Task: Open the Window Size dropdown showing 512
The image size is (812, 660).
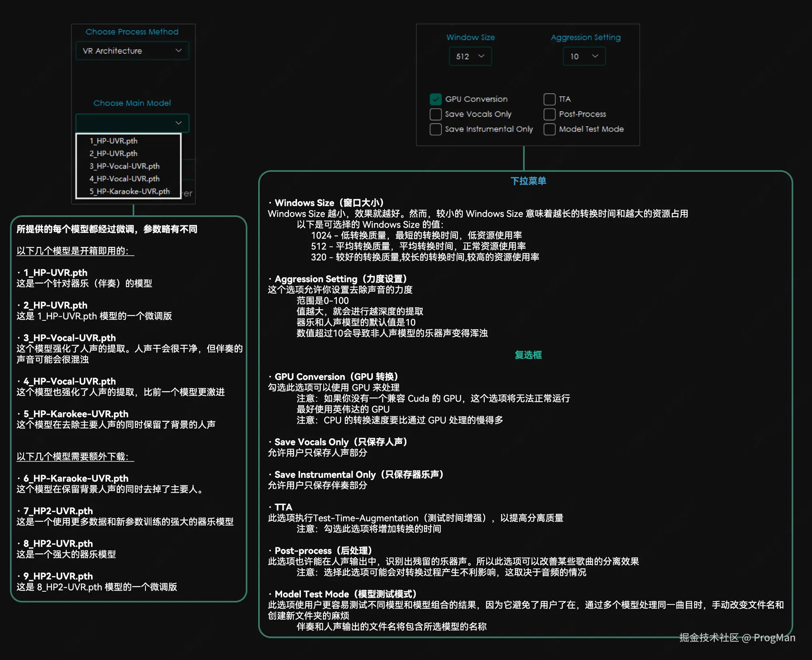Action: [470, 56]
